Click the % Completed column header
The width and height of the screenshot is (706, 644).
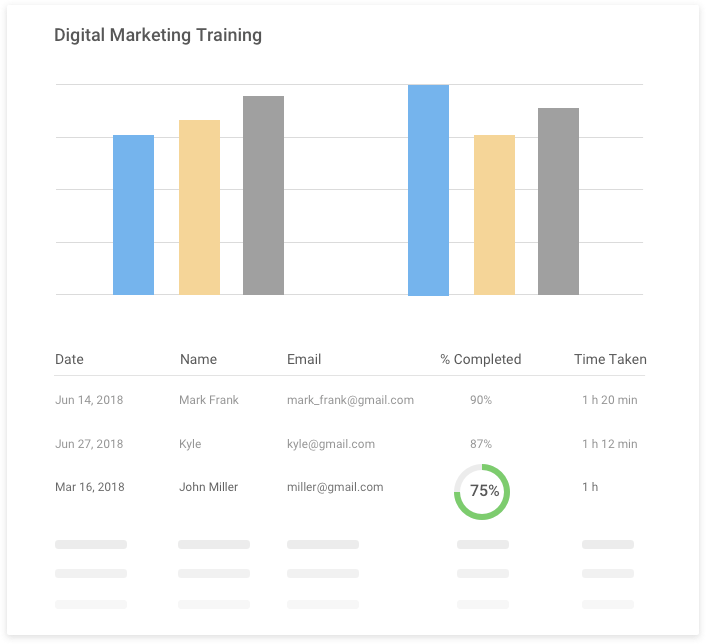pos(480,359)
